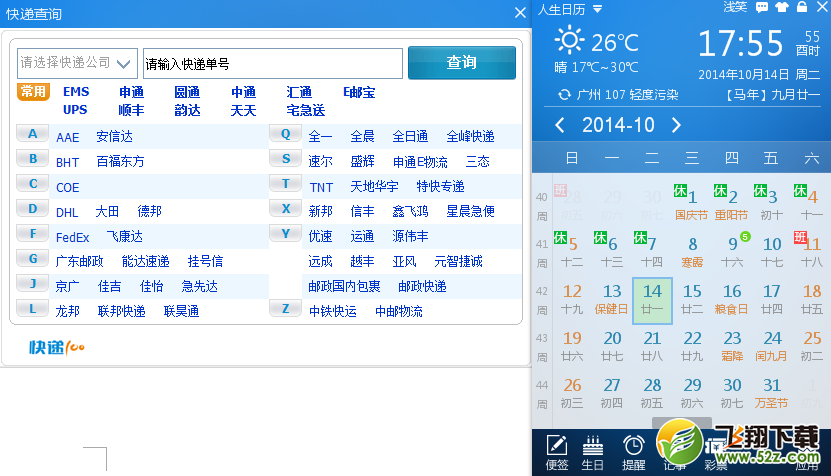The image size is (831, 476).
Task: Pick 宅急送 courier link
Action: pos(306,110)
